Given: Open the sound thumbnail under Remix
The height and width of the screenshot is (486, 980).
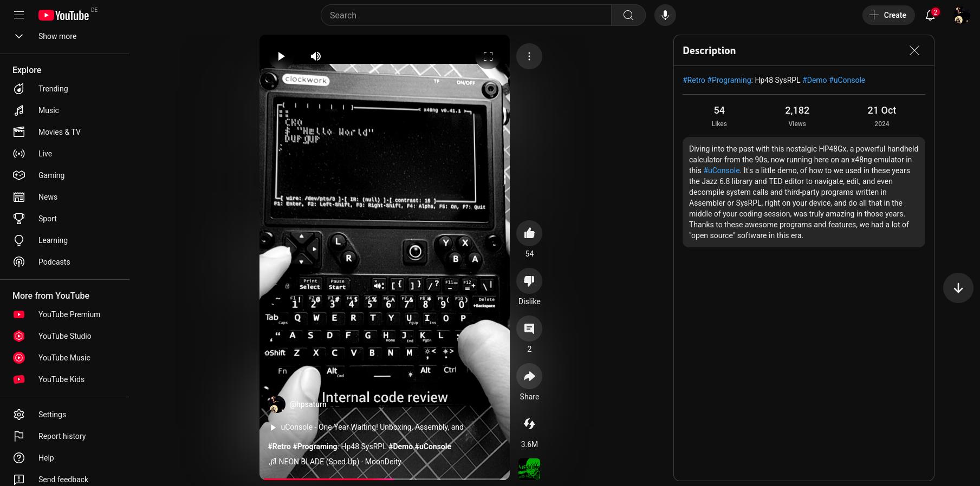Looking at the screenshot, I should coord(529,469).
